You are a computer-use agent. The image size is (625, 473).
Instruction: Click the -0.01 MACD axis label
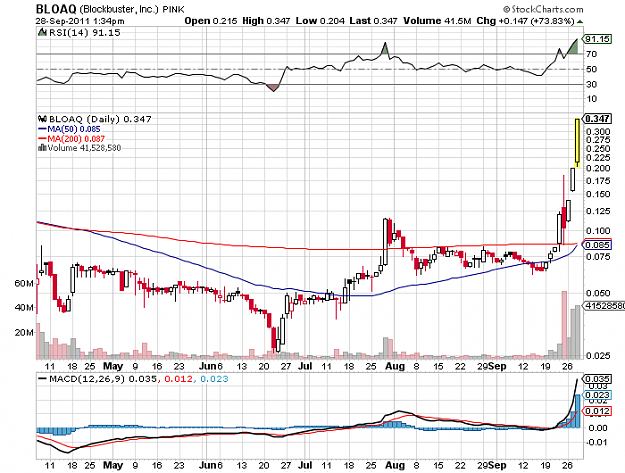point(596,442)
